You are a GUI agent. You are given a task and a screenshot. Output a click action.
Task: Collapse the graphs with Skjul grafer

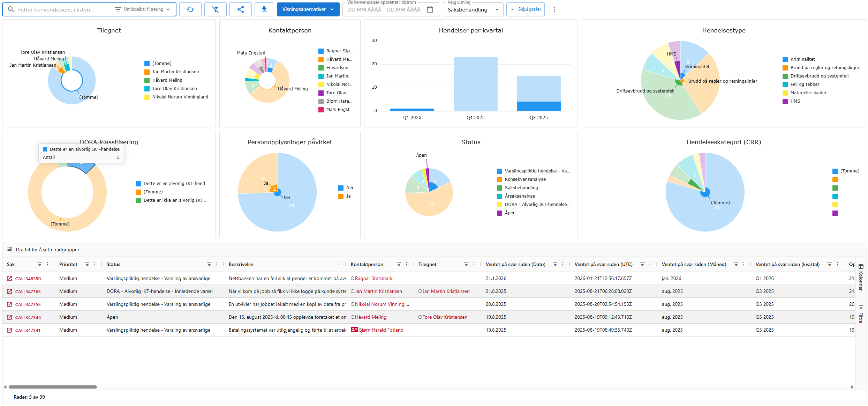pos(525,9)
